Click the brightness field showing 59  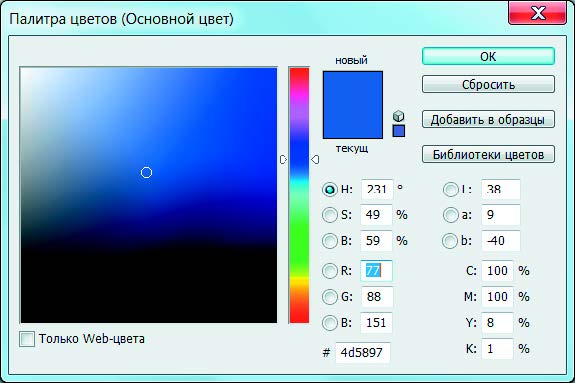(x=377, y=241)
